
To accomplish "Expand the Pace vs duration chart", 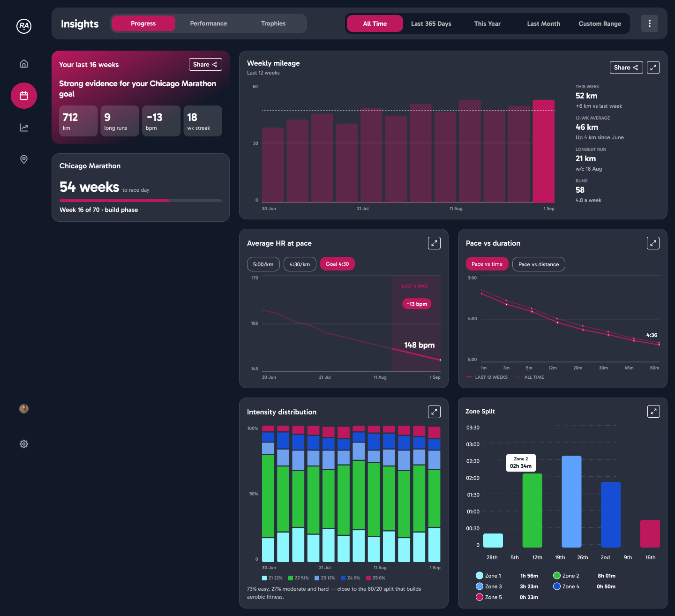I will (x=653, y=243).
